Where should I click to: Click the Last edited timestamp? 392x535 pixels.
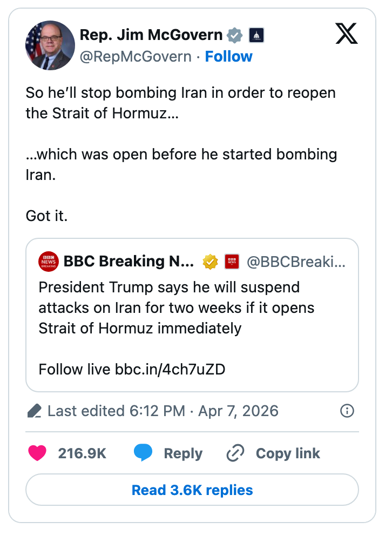162,411
